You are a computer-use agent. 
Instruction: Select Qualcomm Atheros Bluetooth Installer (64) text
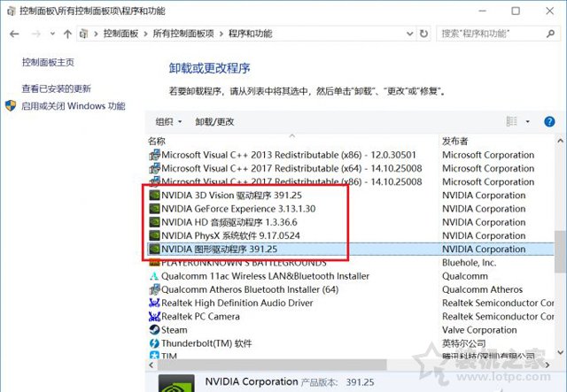(250, 289)
